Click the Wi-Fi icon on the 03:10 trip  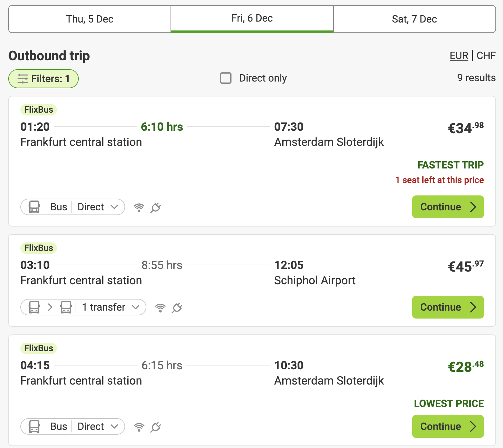click(x=160, y=308)
